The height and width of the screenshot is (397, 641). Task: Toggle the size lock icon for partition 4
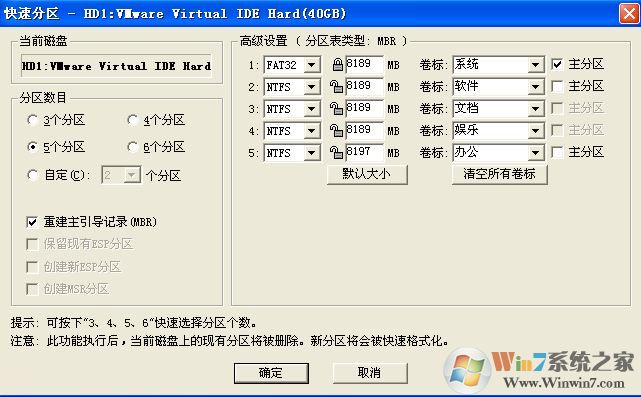pos(336,131)
